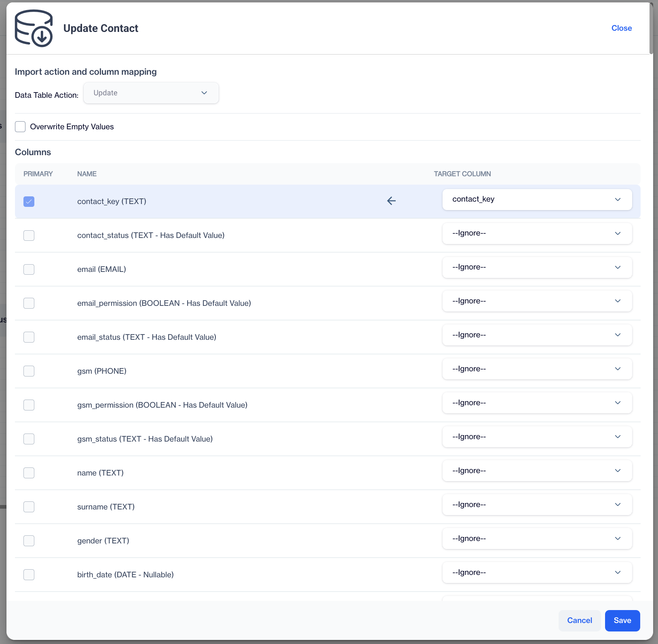The image size is (658, 644).
Task: Click the dialog vertical scrollbar
Action: [651, 28]
